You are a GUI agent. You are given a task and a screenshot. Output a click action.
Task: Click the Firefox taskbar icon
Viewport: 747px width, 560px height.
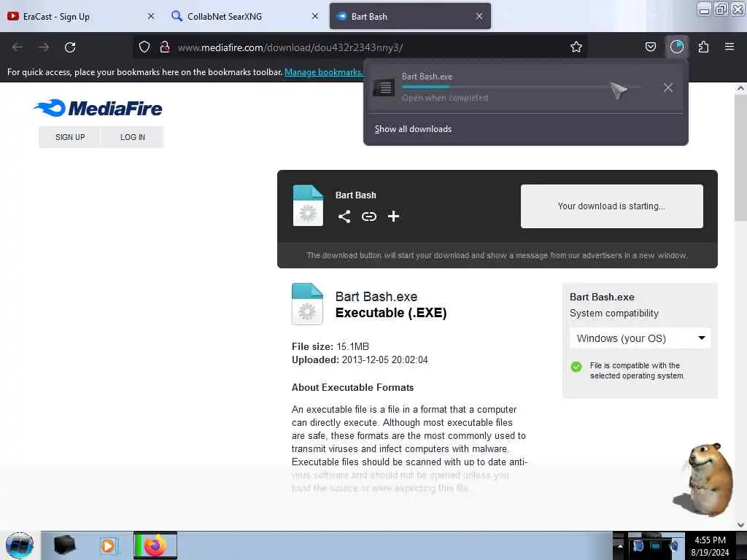155,545
